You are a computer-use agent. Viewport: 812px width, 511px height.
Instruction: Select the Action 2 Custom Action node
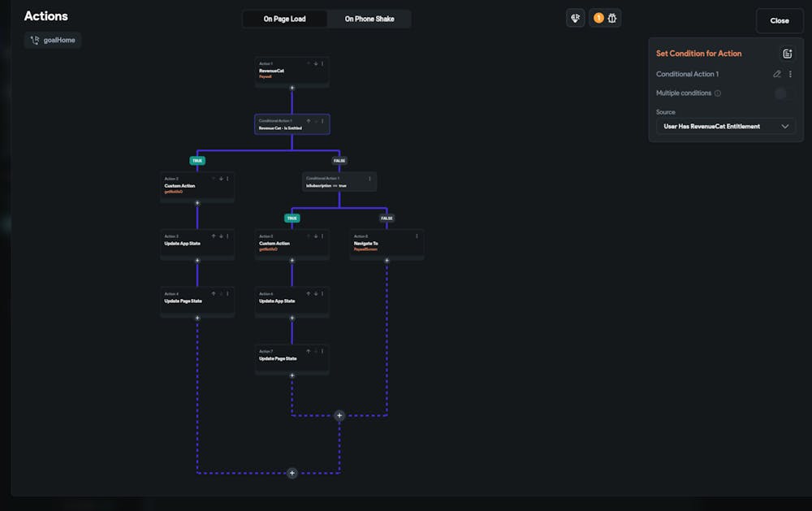(x=187, y=186)
